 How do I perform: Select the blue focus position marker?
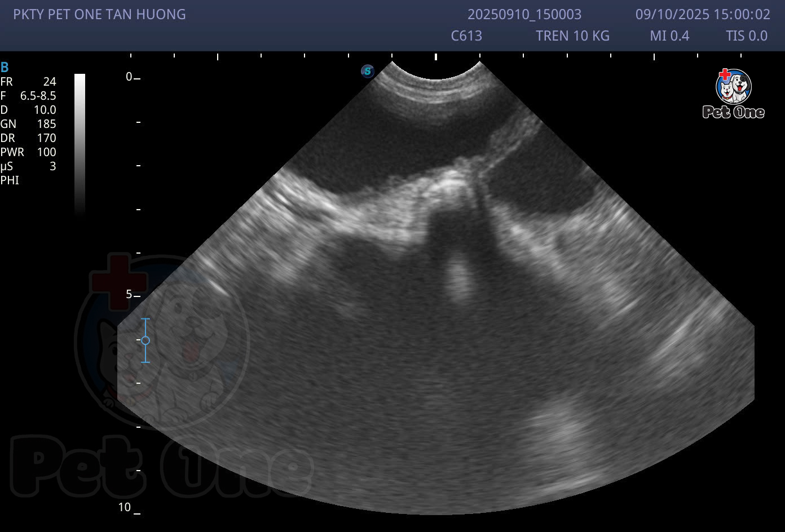click(x=145, y=340)
